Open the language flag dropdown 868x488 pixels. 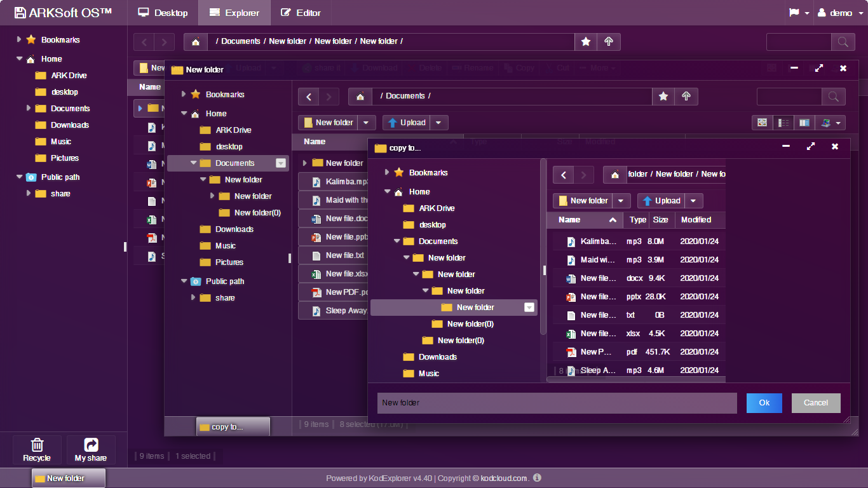point(799,13)
